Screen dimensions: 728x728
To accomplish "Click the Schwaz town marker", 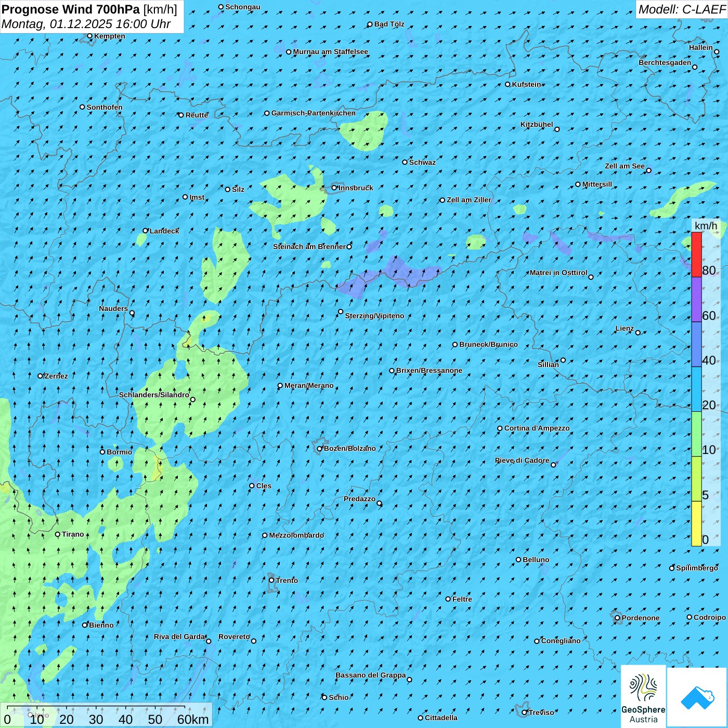I will point(405,162).
